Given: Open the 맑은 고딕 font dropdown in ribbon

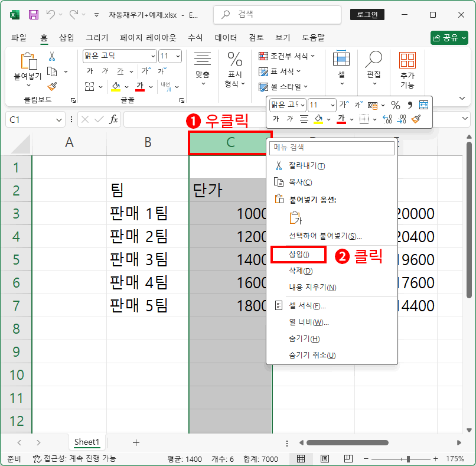Looking at the screenshot, I should pyautogui.click(x=153, y=56).
